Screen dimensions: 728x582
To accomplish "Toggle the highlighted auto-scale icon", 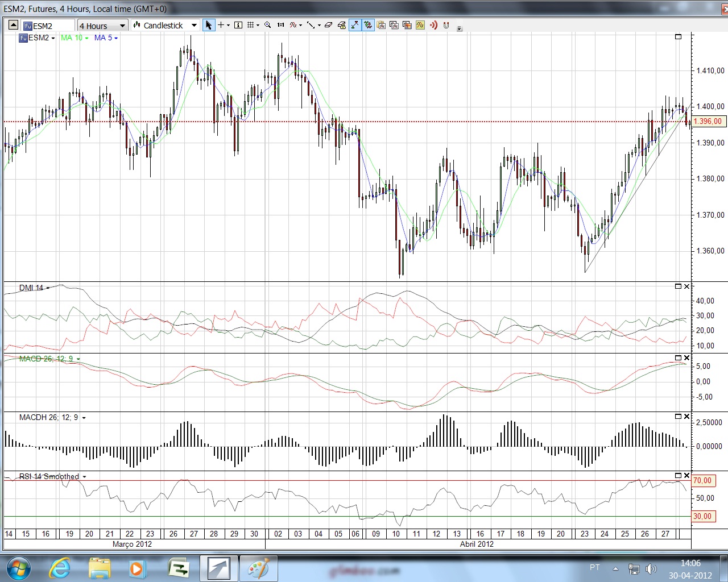I will click(355, 25).
